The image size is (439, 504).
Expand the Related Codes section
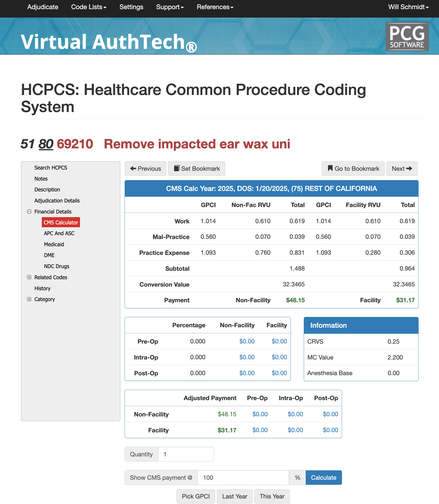click(29, 277)
